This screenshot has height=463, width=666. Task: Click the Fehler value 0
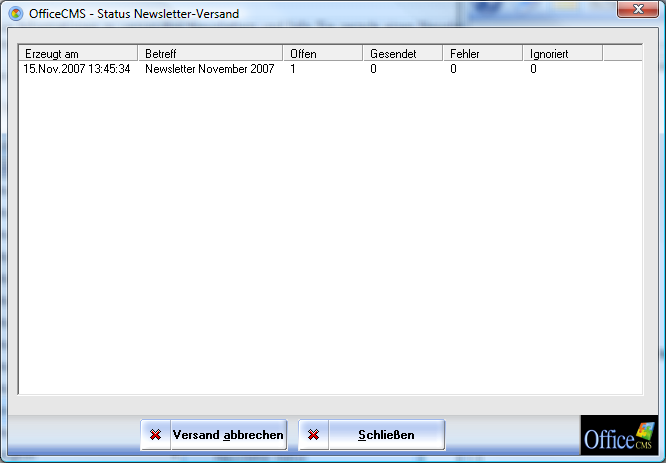click(x=454, y=69)
